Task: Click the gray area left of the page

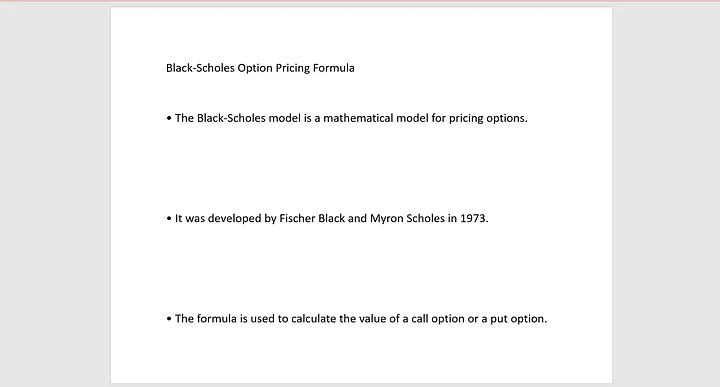Action: click(x=55, y=193)
